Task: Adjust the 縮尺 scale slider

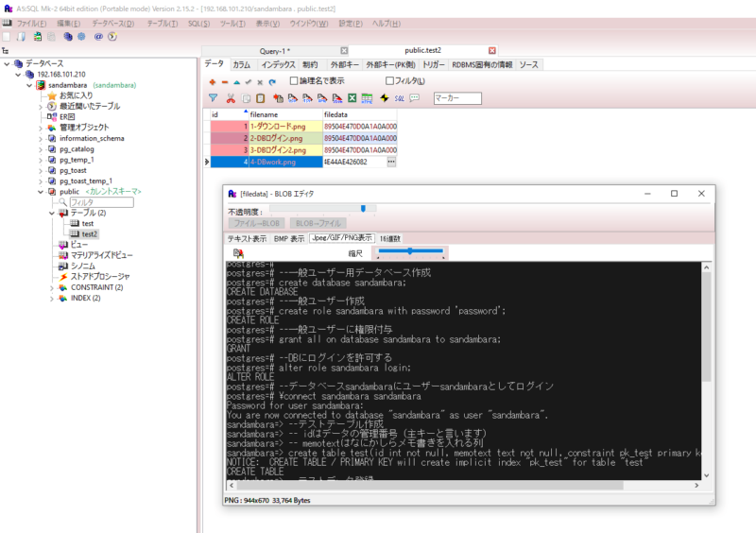Action: tap(410, 251)
